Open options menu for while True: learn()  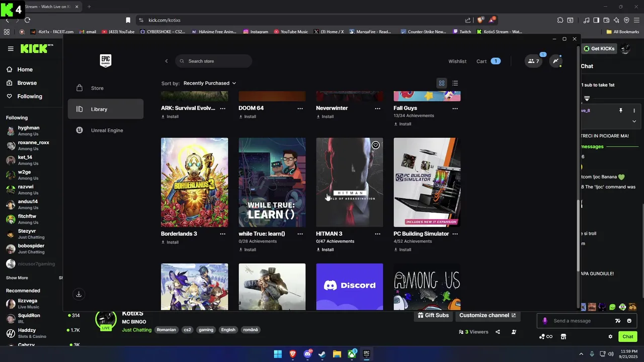(x=300, y=234)
